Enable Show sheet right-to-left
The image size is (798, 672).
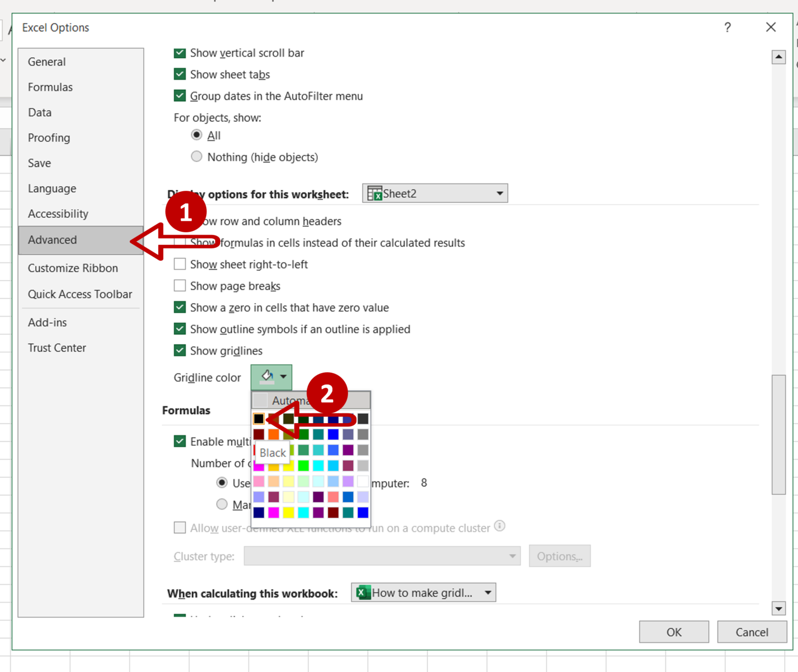[x=180, y=264]
